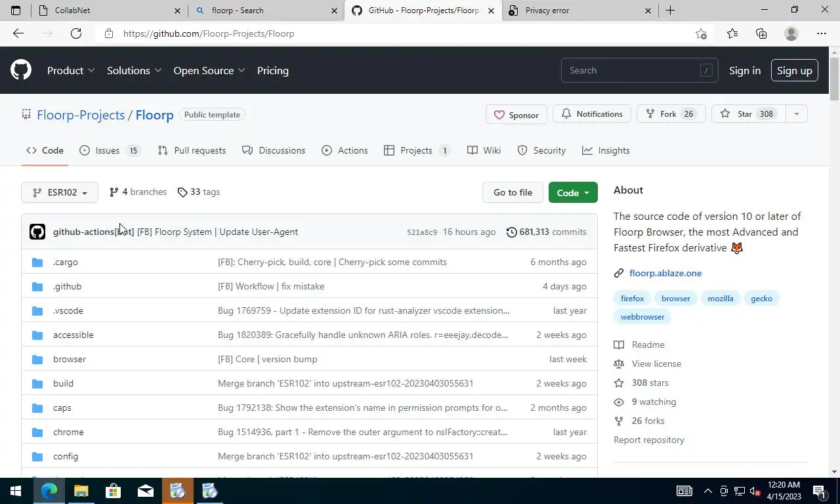Open the chrome folder icon
The width and height of the screenshot is (840, 504).
[37, 432]
